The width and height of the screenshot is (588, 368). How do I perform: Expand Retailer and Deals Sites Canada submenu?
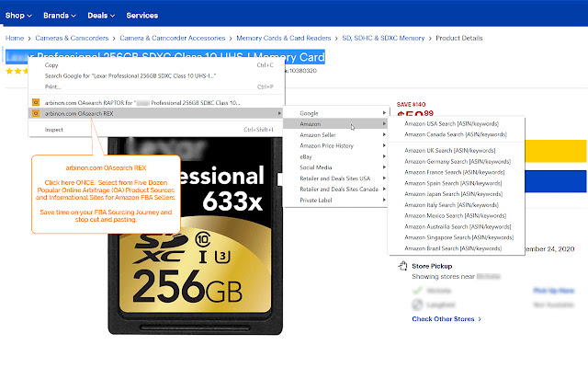pos(336,190)
